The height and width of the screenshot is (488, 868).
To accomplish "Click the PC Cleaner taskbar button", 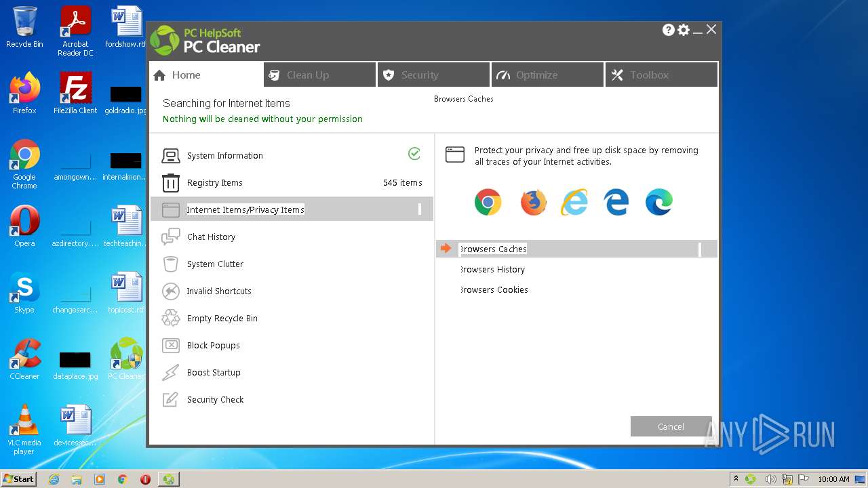I will [x=169, y=479].
